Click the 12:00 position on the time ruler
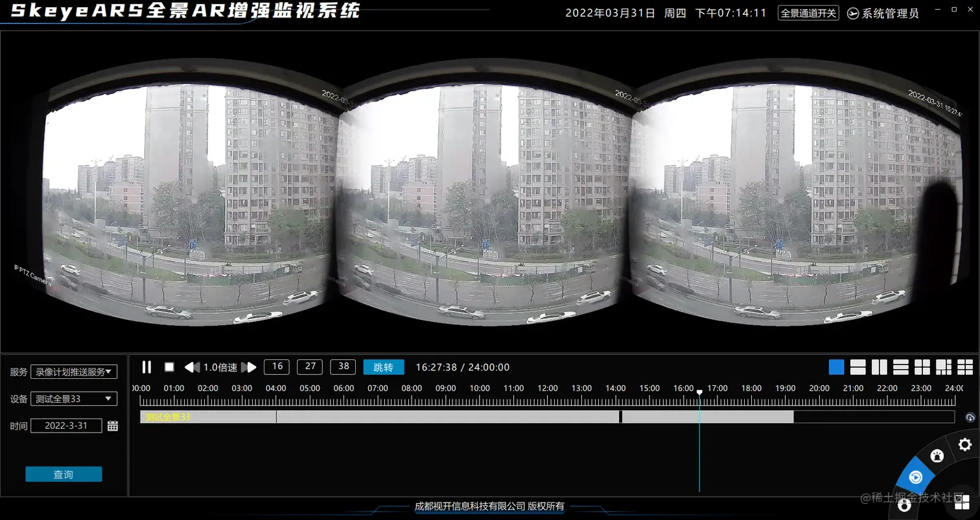Image resolution: width=980 pixels, height=520 pixels. (x=548, y=400)
